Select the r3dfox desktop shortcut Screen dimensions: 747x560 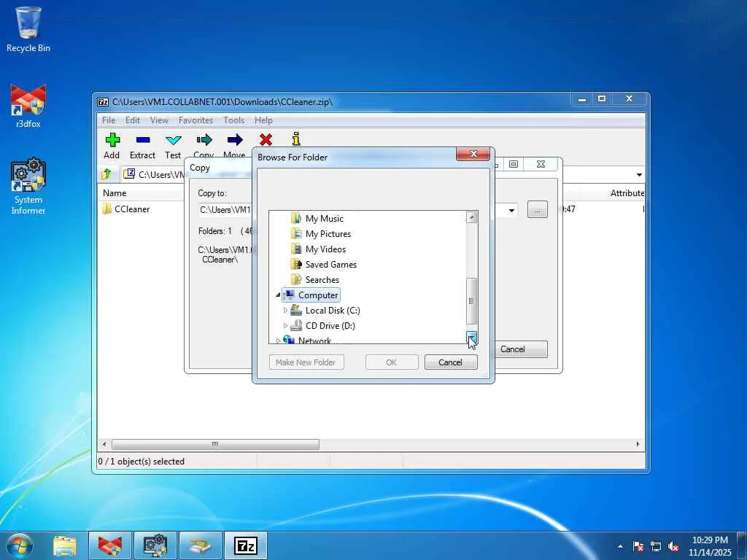point(28,106)
